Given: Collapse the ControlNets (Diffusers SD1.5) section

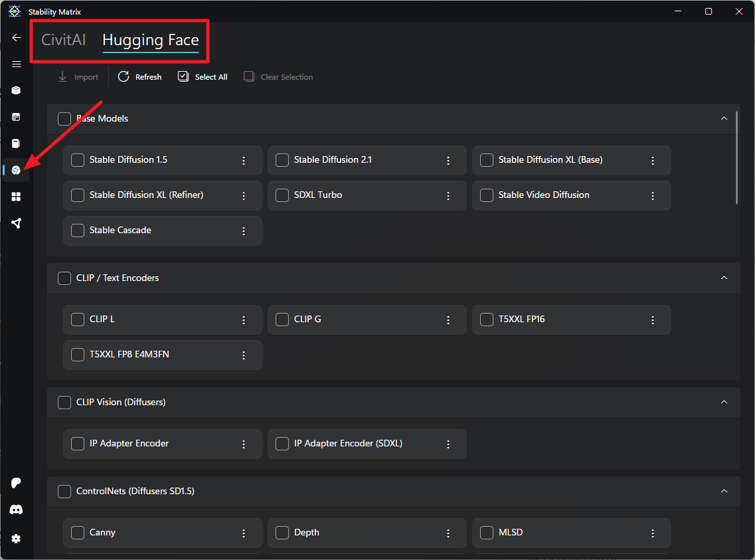Looking at the screenshot, I should [x=724, y=491].
